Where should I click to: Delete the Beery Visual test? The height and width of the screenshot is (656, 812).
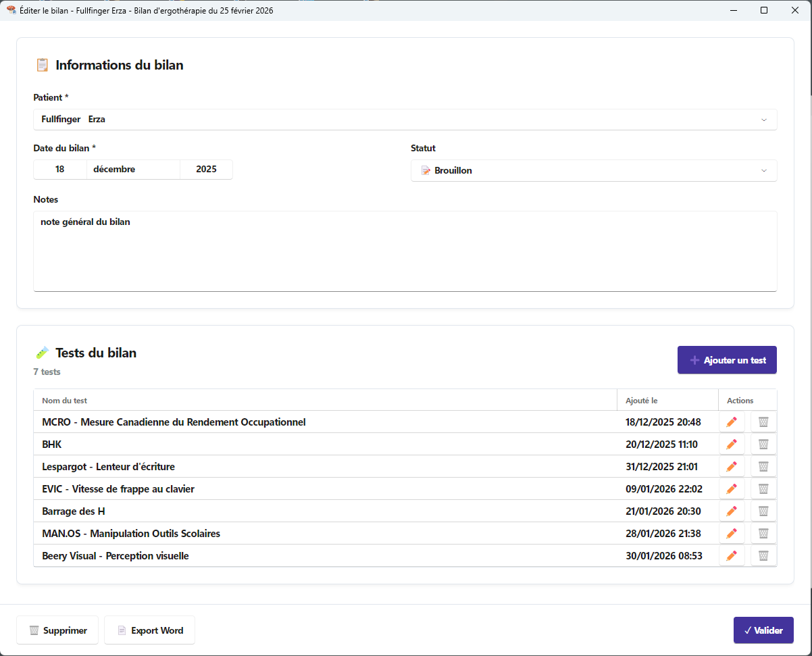(763, 556)
